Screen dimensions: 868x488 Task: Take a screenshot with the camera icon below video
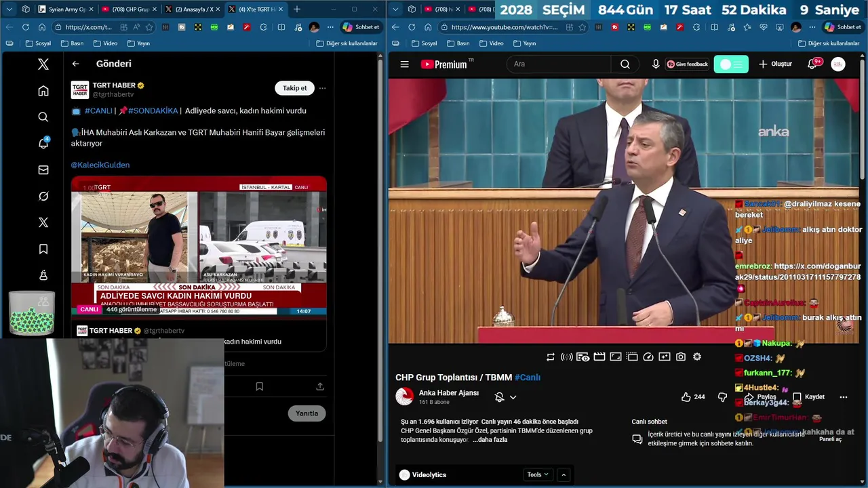coord(681,357)
